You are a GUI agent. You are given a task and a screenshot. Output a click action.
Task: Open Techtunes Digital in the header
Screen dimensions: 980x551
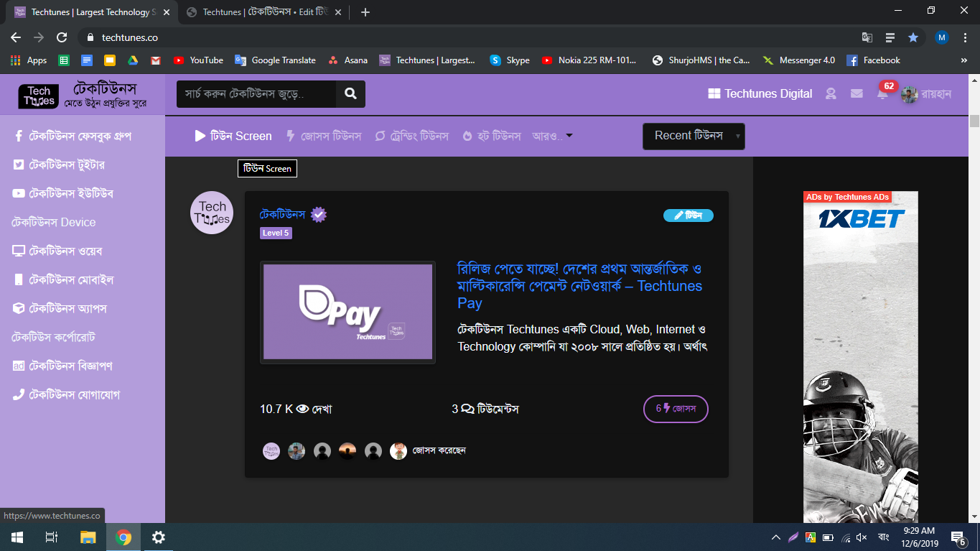[760, 93]
